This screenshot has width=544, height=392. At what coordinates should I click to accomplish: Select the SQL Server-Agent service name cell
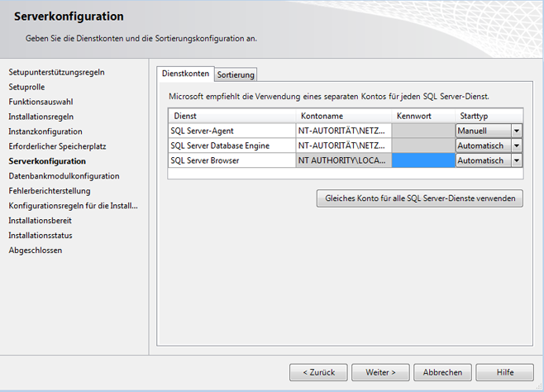point(231,131)
